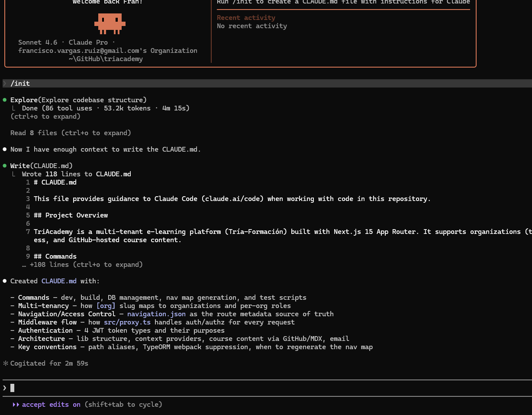This screenshot has width=532, height=415.
Task: Click the double-arrow accept edits icon
Action: coord(16,405)
